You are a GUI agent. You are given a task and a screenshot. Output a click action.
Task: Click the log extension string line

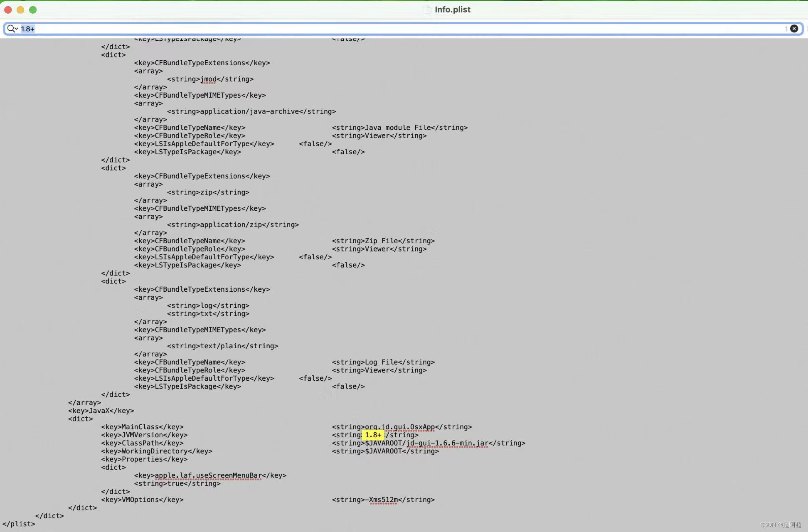pos(208,305)
